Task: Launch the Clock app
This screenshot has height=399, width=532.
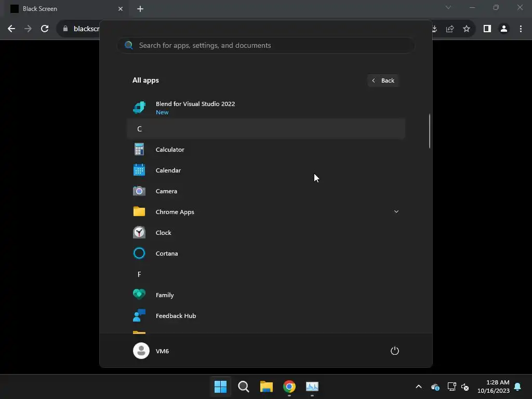Action: click(x=265, y=232)
